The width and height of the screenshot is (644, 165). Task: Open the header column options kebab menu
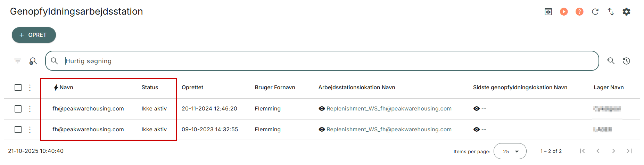coord(30,88)
